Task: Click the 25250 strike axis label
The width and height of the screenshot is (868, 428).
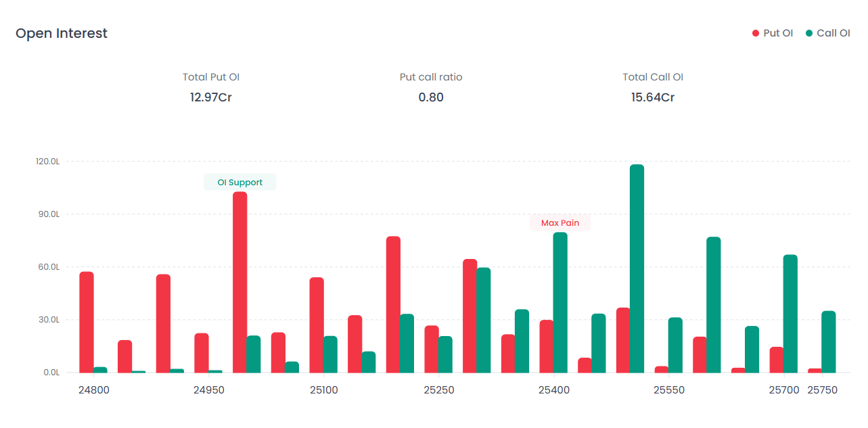Action: [x=439, y=390]
